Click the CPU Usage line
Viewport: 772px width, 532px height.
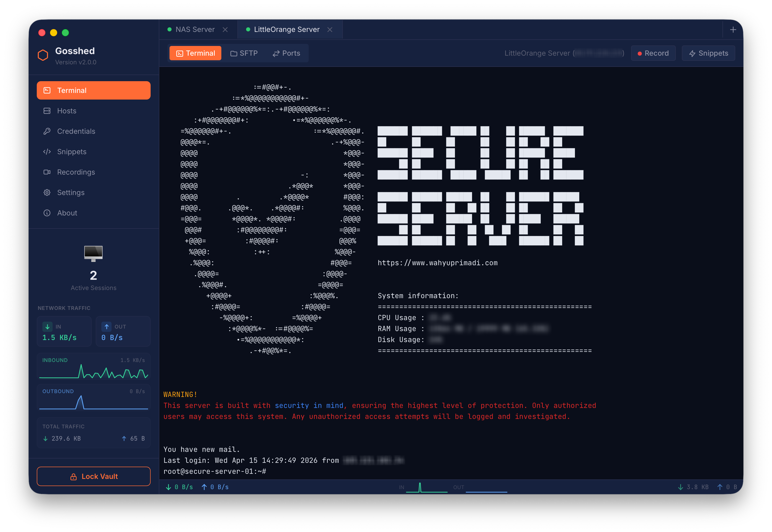[414, 318]
